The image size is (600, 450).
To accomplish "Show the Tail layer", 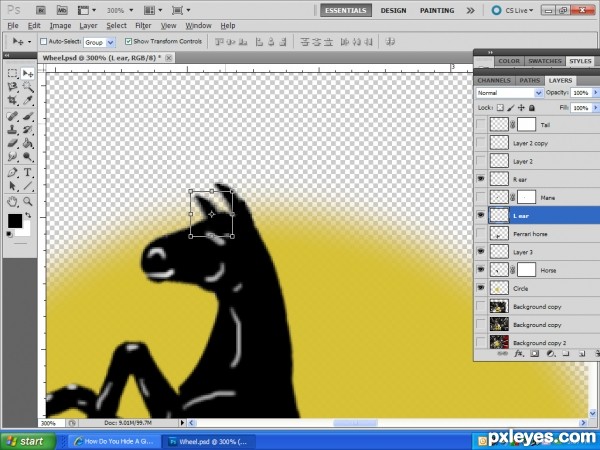I will (481, 124).
